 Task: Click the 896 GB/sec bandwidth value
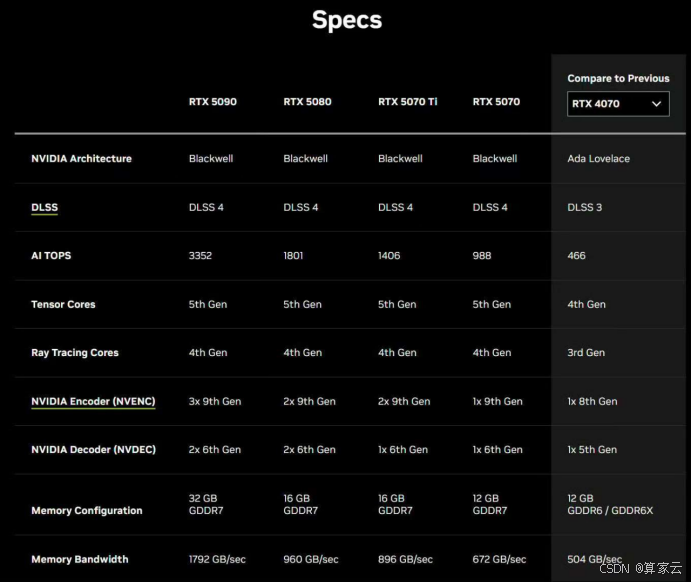(405, 560)
